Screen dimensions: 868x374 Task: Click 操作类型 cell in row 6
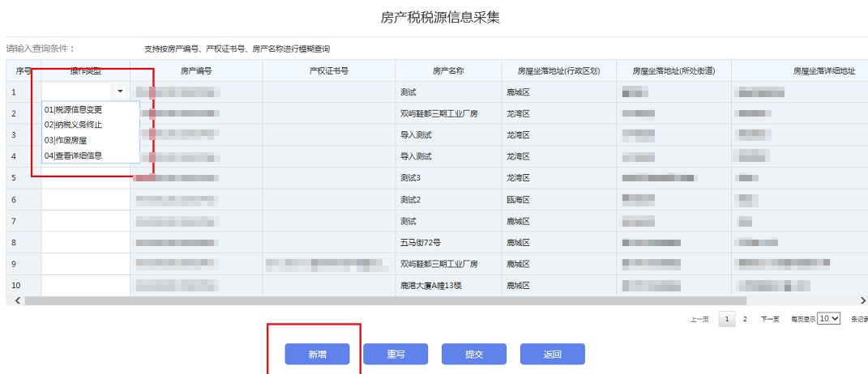tap(85, 199)
